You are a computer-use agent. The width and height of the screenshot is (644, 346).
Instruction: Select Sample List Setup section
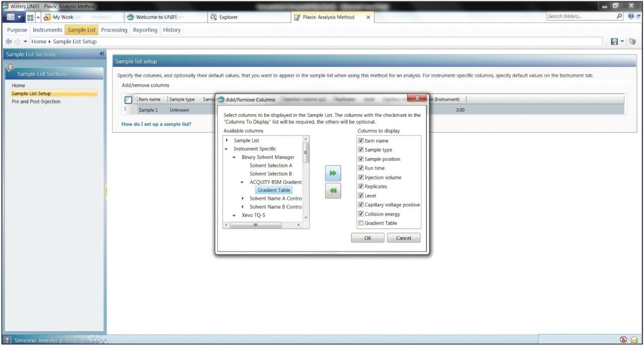[53, 93]
